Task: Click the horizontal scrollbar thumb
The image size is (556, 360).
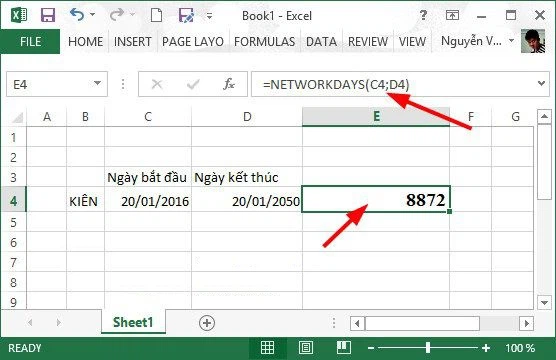Action: [x=422, y=323]
